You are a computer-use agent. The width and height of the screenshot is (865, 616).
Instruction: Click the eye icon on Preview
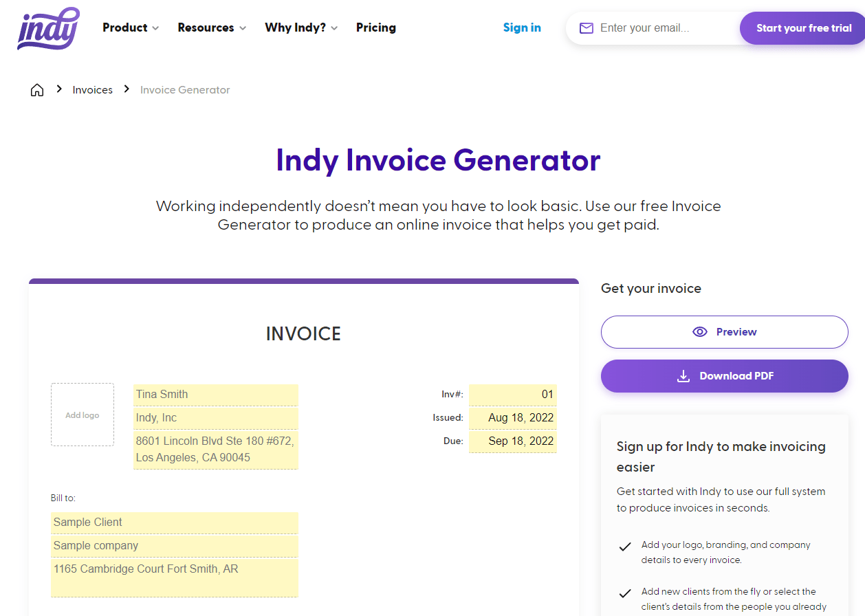pos(700,332)
